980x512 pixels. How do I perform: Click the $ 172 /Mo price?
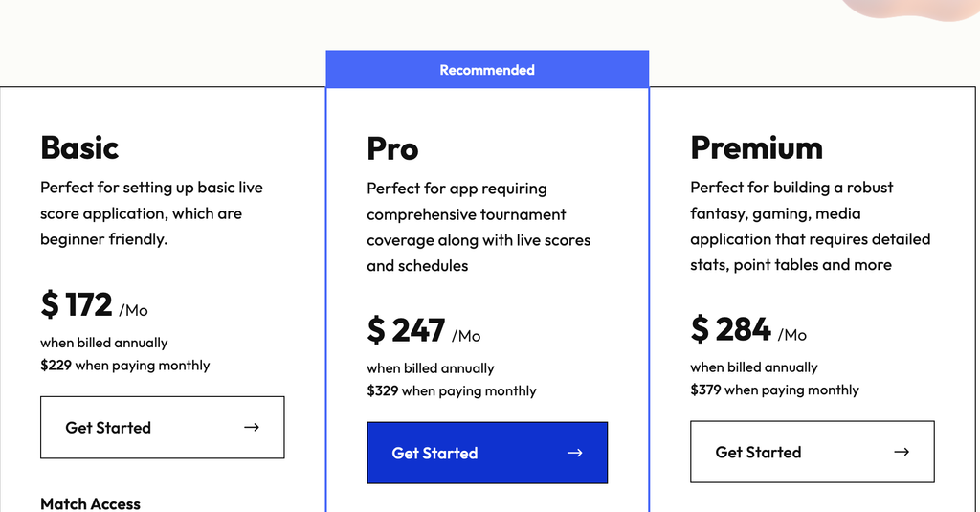(95, 305)
